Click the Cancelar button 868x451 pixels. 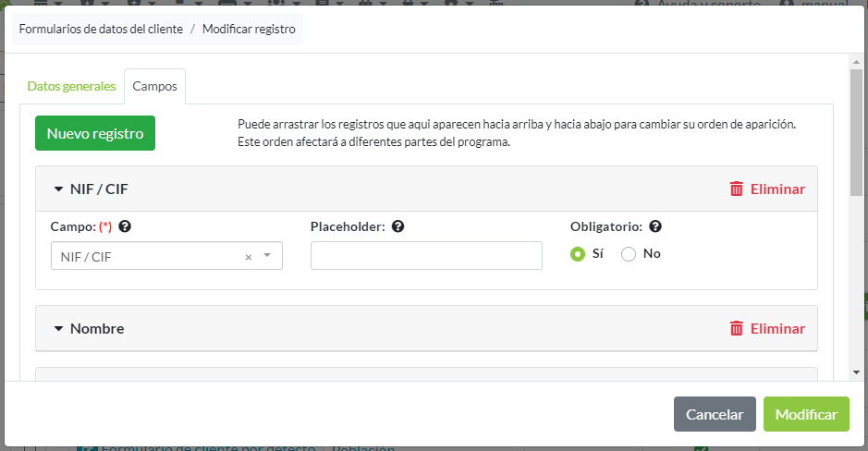(x=715, y=414)
